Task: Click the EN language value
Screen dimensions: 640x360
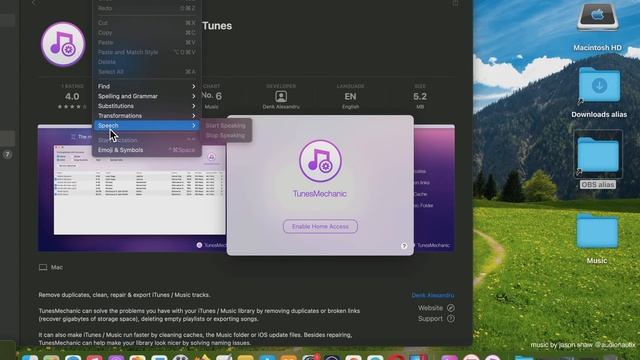Action: coord(350,97)
